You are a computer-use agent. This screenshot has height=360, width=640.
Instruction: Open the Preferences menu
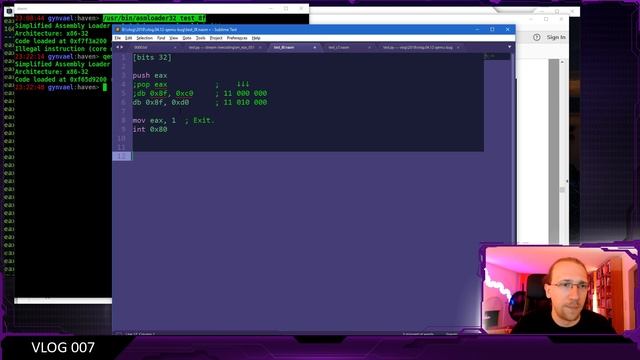point(237,38)
